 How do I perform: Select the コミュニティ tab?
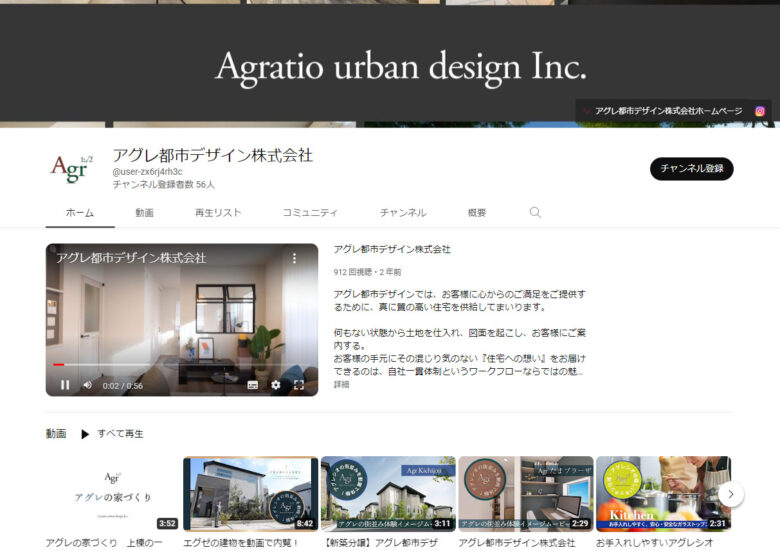310,213
